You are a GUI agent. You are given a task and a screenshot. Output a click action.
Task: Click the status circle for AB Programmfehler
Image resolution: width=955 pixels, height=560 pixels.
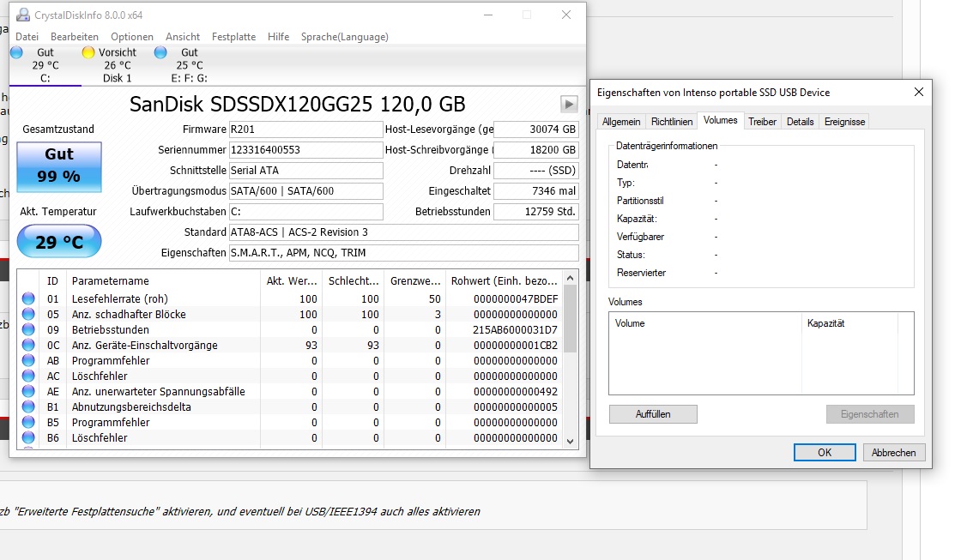tap(28, 360)
